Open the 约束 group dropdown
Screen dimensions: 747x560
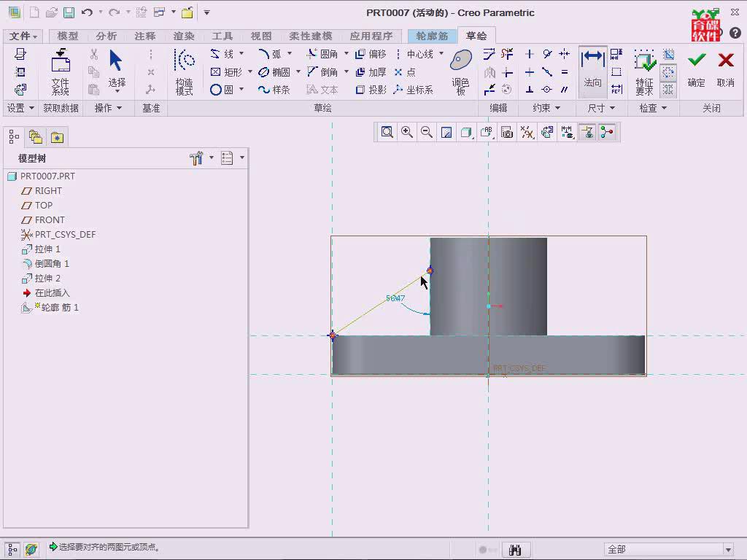546,108
